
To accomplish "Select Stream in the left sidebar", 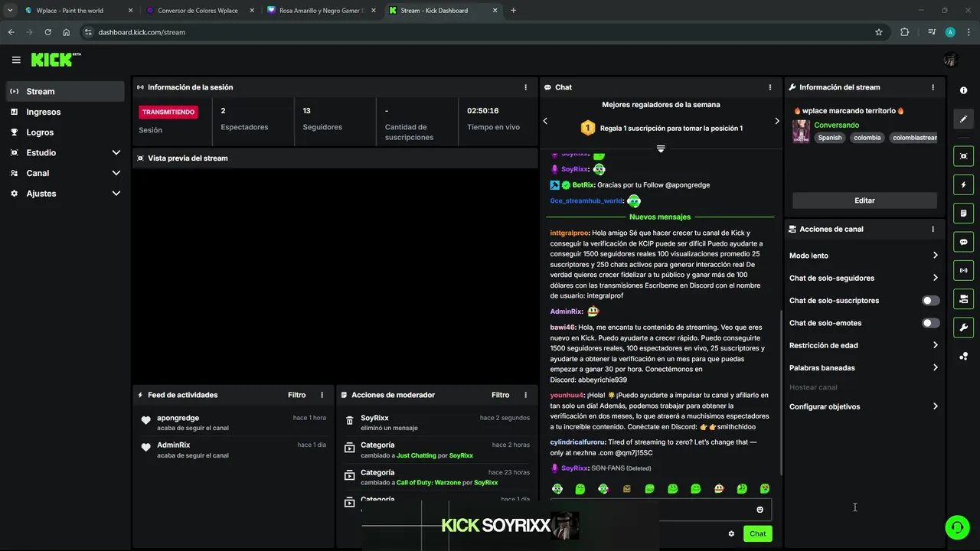I will coord(65,91).
